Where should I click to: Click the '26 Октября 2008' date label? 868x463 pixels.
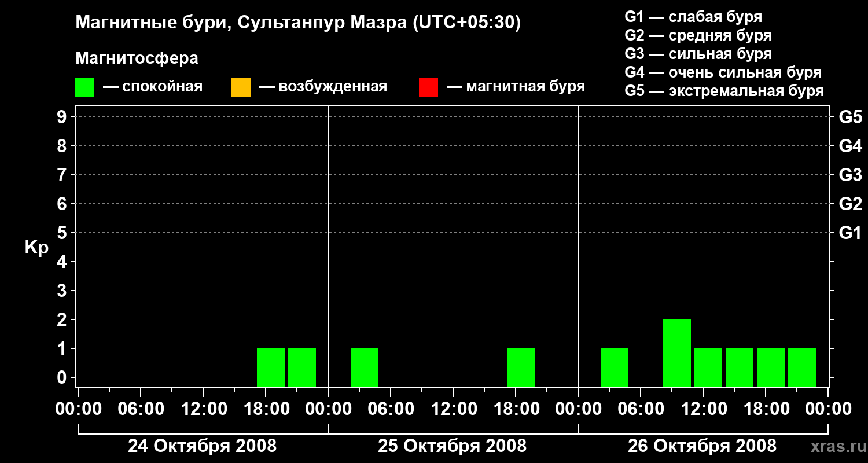tap(702, 446)
